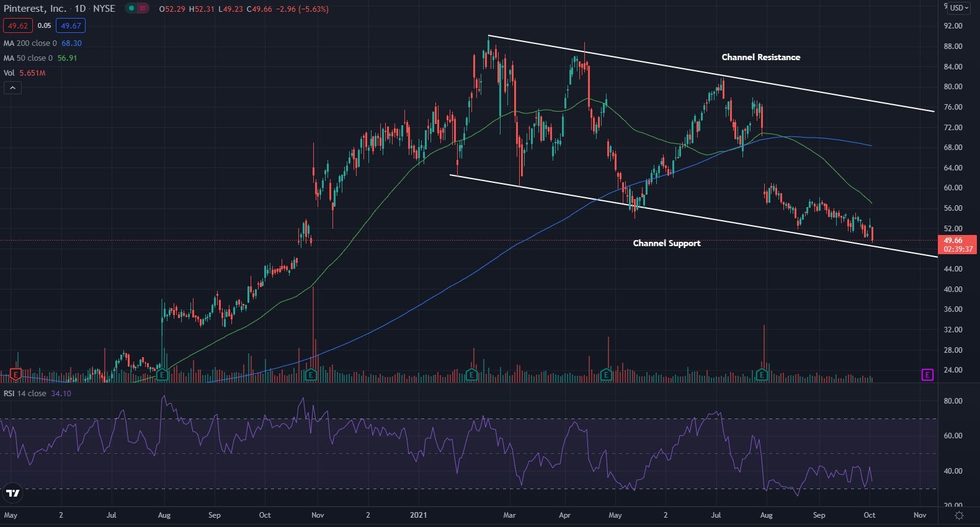The width and height of the screenshot is (980, 527).
Task: Click the TradingView logo
Action: coord(12,494)
